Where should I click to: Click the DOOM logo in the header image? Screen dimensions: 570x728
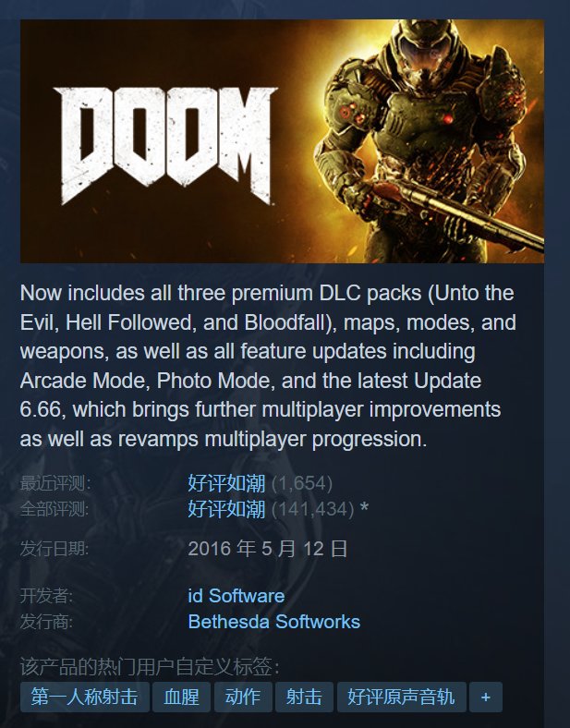click(165, 146)
